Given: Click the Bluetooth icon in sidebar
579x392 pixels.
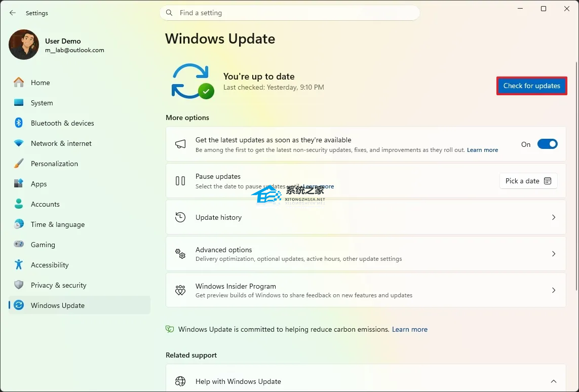Looking at the screenshot, I should click(x=18, y=123).
